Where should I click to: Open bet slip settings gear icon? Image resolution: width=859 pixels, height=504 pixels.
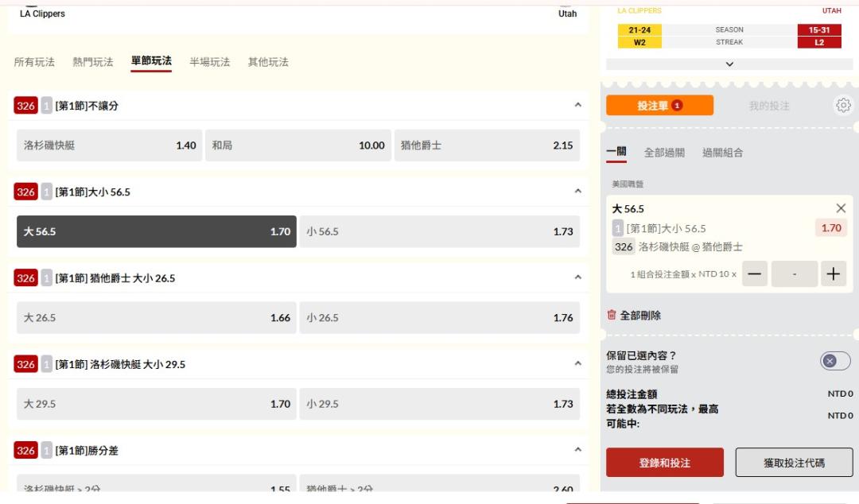click(843, 106)
